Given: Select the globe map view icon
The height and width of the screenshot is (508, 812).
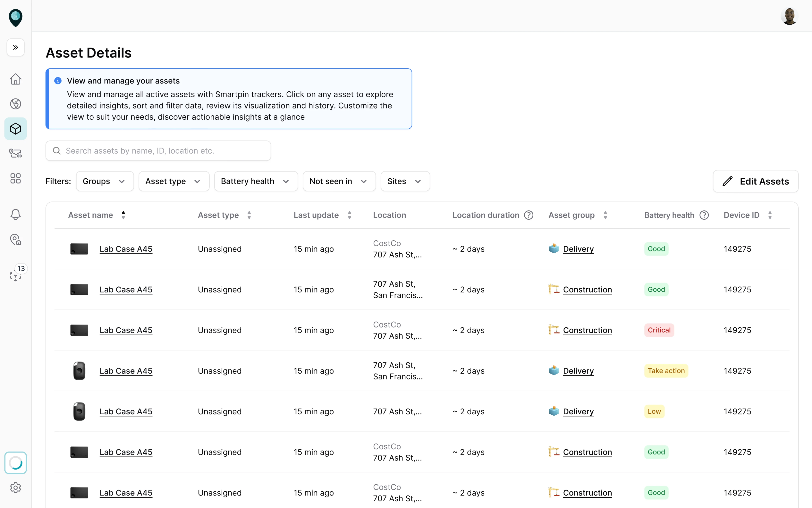Looking at the screenshot, I should click(15, 103).
